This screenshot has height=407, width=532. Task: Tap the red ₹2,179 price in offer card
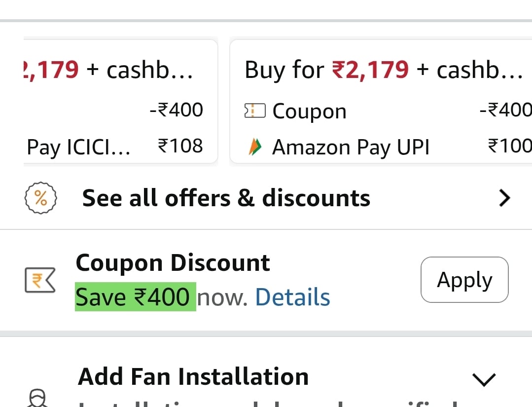click(371, 70)
